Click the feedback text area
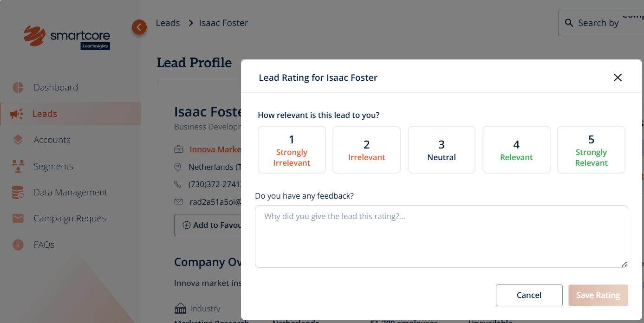The image size is (644, 323). click(441, 236)
